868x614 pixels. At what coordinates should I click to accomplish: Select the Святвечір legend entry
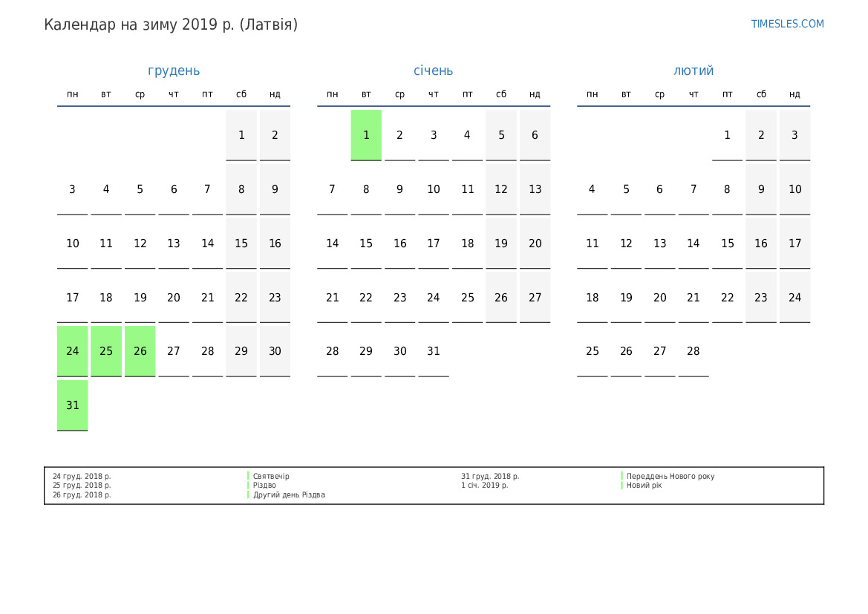pyautogui.click(x=271, y=476)
